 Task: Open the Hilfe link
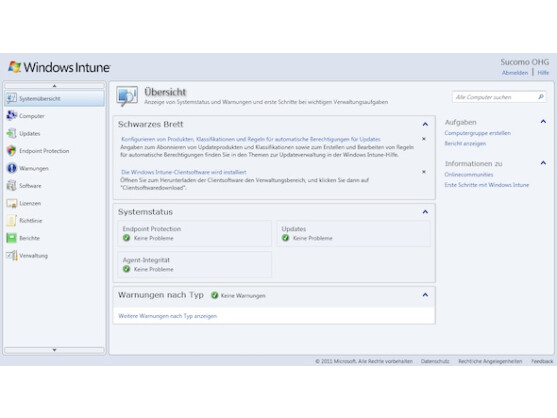pos(543,73)
